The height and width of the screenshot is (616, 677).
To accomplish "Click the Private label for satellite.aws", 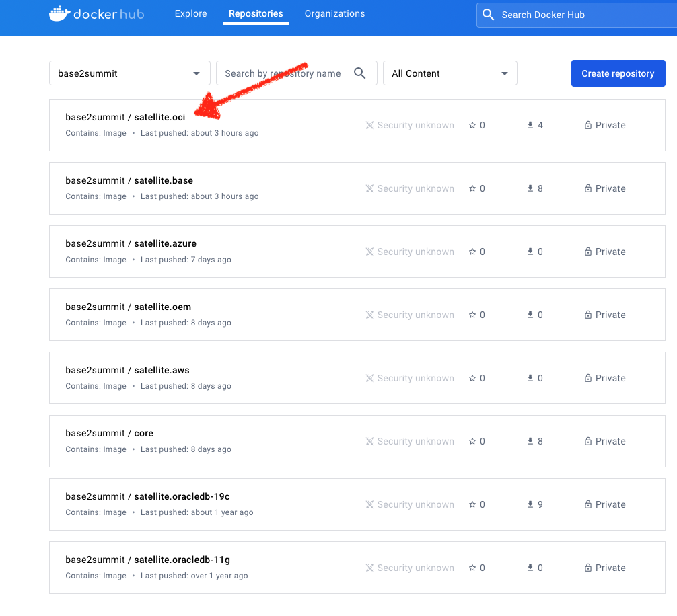I will [x=610, y=378].
